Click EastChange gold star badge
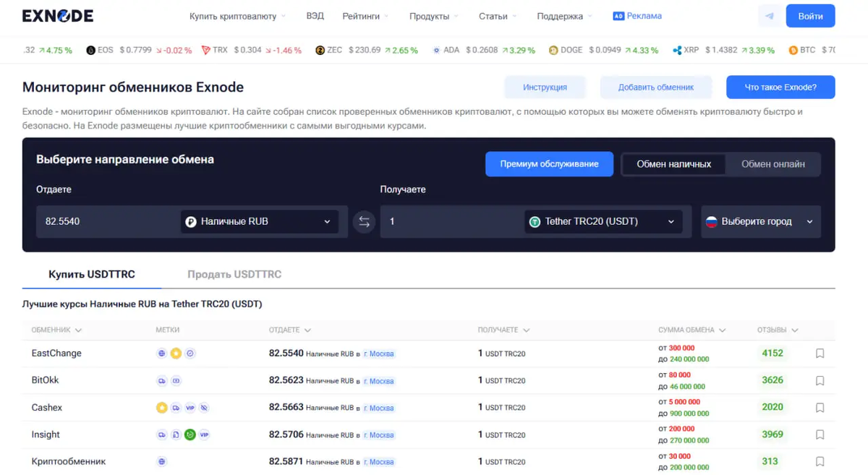Viewport: 868px width, 475px height. tap(176, 354)
